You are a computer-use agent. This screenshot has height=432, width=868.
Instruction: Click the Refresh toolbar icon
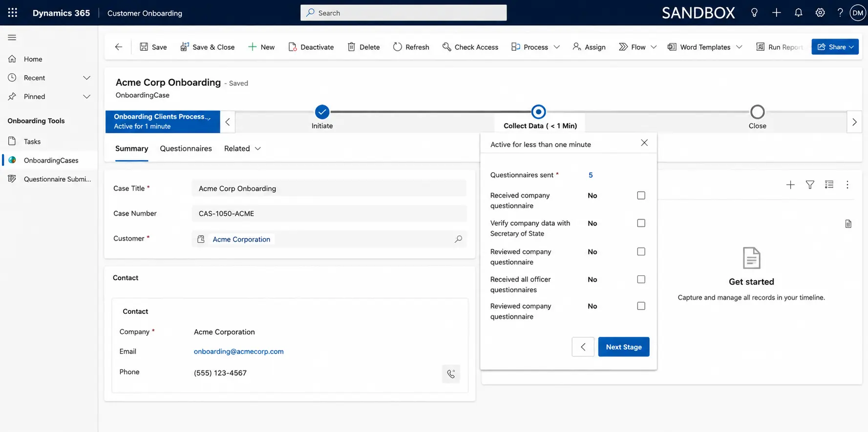[411, 47]
